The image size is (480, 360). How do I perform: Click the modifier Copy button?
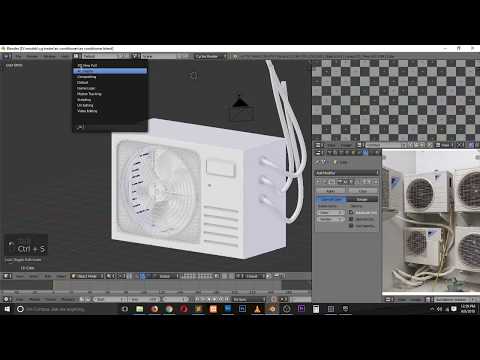point(363,191)
